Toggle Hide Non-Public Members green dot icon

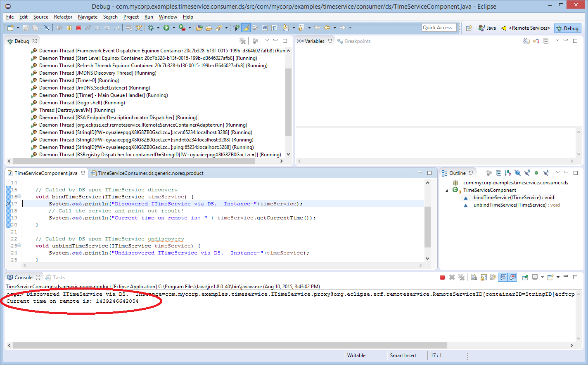pyautogui.click(x=536, y=173)
